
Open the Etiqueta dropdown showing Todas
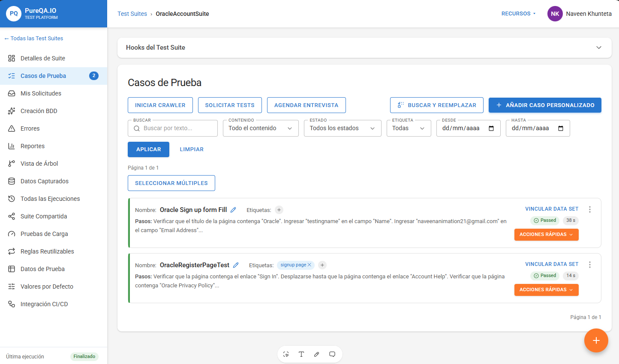[x=409, y=128]
